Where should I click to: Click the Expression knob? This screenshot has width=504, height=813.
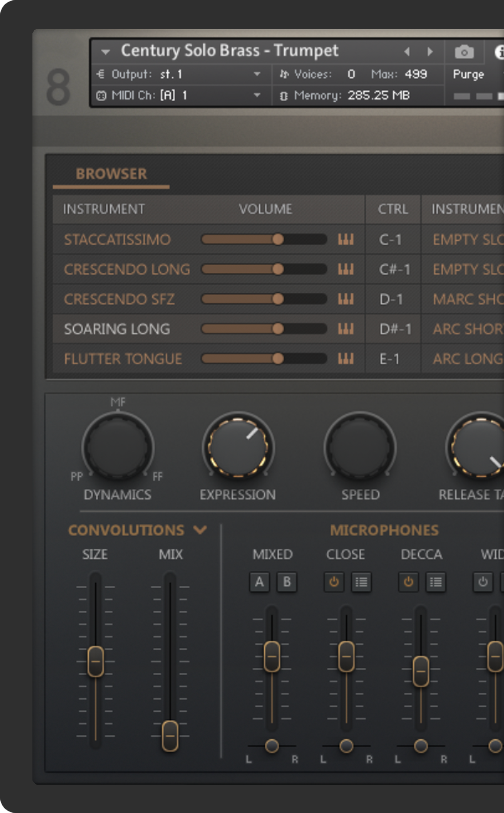tap(238, 446)
